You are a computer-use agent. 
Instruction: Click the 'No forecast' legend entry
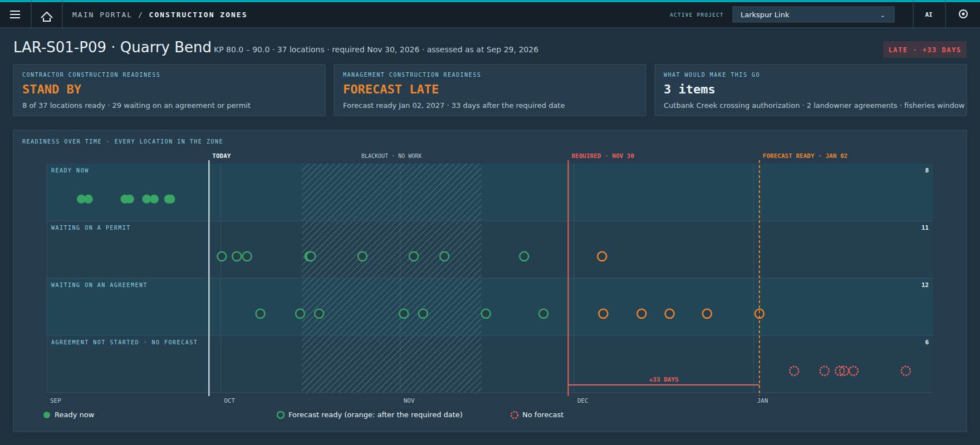537,415
